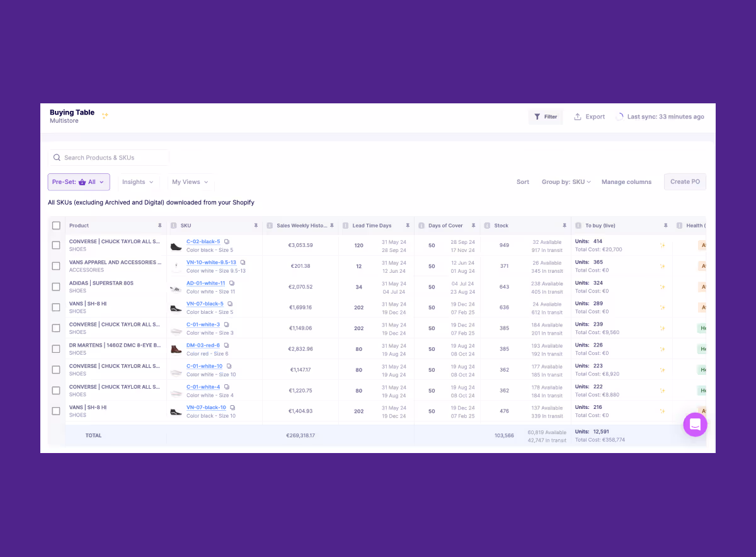Screen dimensions: 756x557
Task: Open SKU link C-01-white-4
Action: click(x=203, y=387)
